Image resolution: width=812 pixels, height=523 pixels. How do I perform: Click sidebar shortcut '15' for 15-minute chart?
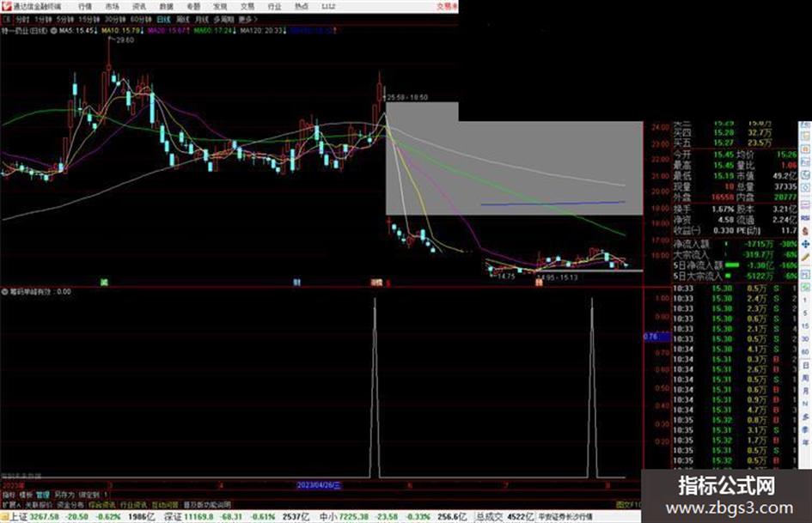[805, 325]
